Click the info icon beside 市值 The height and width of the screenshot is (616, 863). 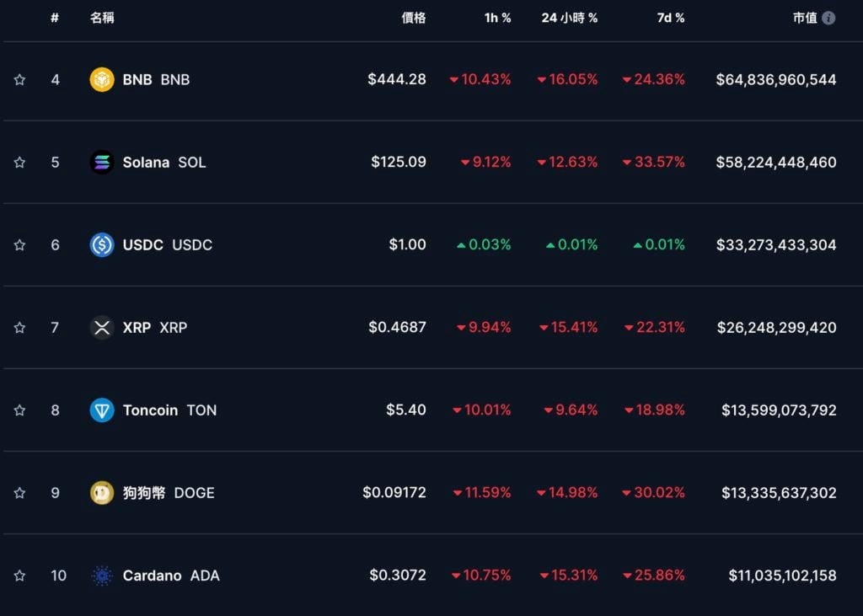(828, 18)
